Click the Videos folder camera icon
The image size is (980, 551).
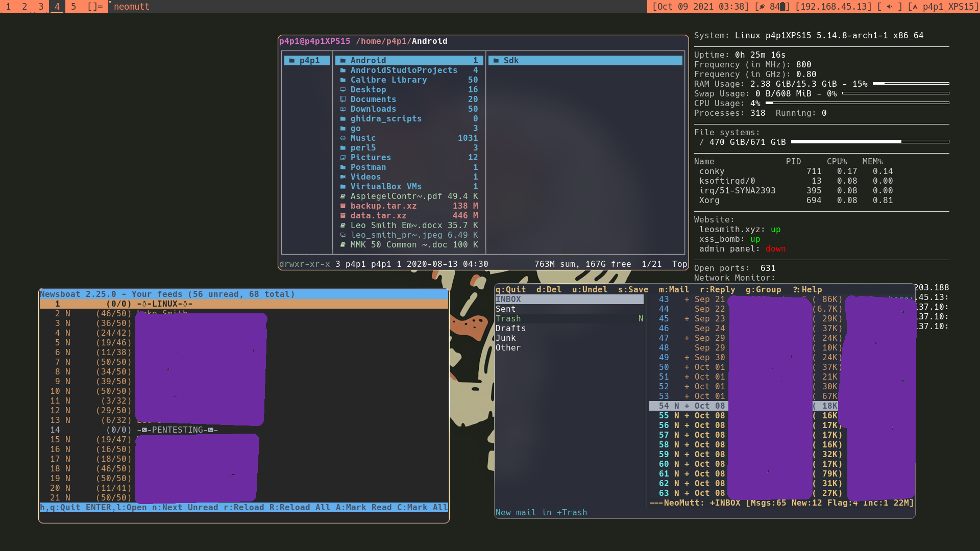[343, 177]
